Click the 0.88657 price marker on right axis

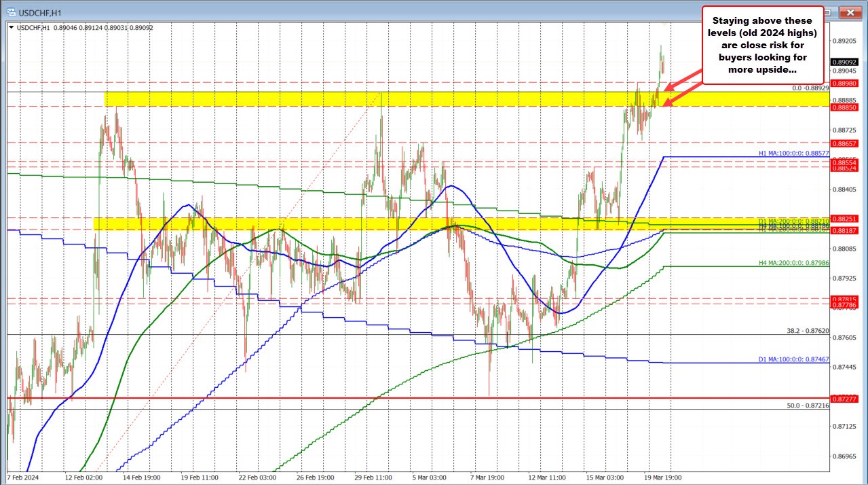tap(844, 143)
